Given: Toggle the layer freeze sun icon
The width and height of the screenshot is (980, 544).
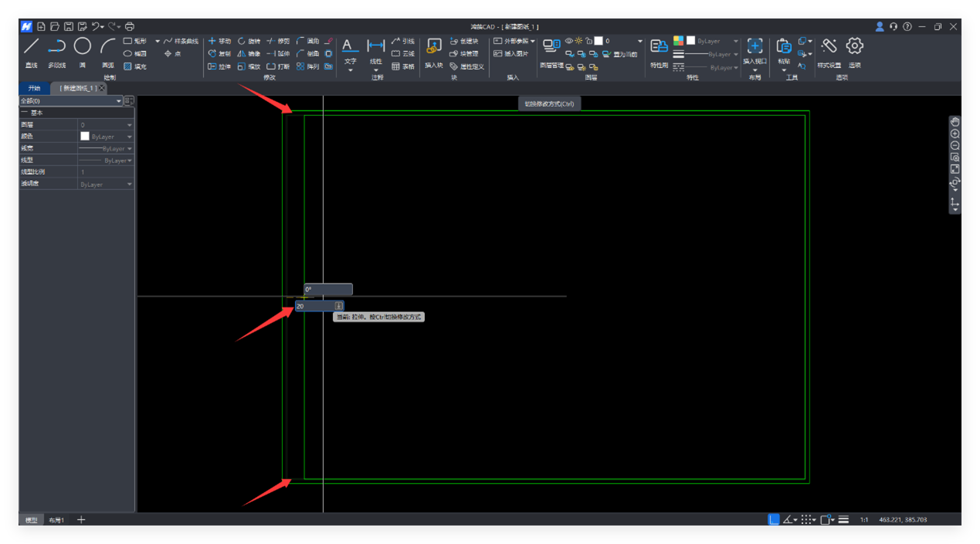Looking at the screenshot, I should pos(578,41).
